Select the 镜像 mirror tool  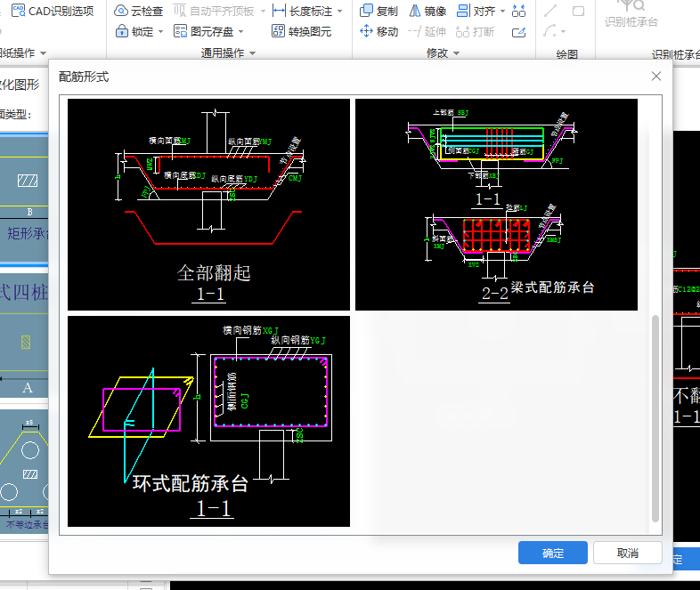427,11
